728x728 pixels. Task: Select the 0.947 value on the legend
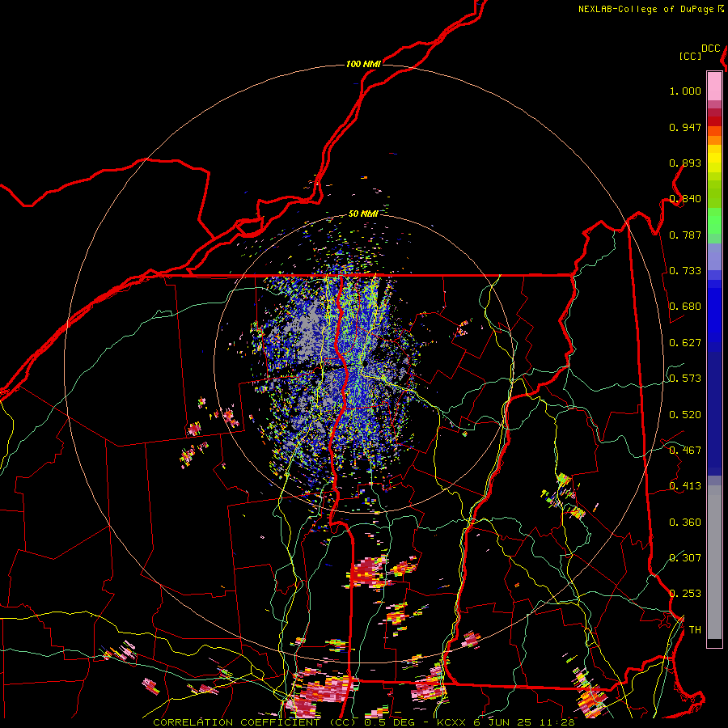685,127
